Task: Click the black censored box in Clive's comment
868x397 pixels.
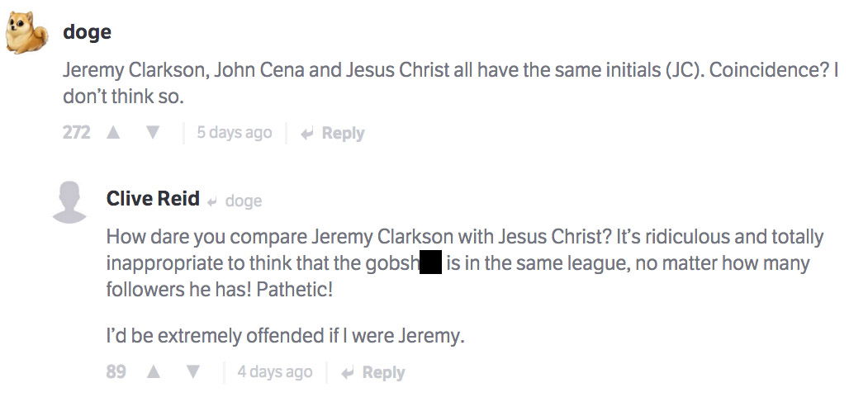Action: pos(430,265)
